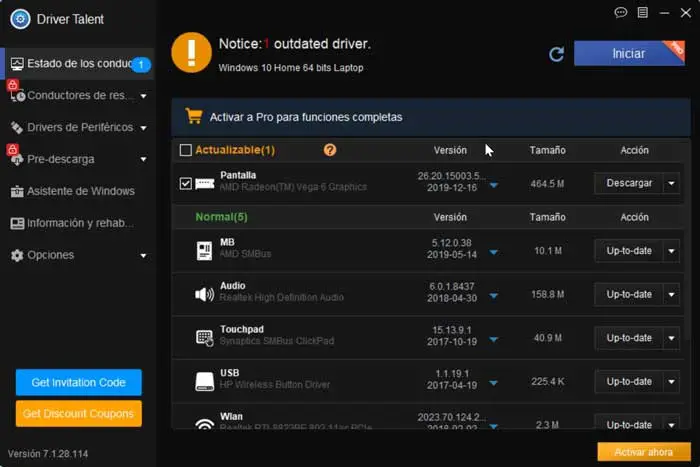700x467 pixels.
Task: Click the MB motherboard icon
Action: tap(204, 250)
